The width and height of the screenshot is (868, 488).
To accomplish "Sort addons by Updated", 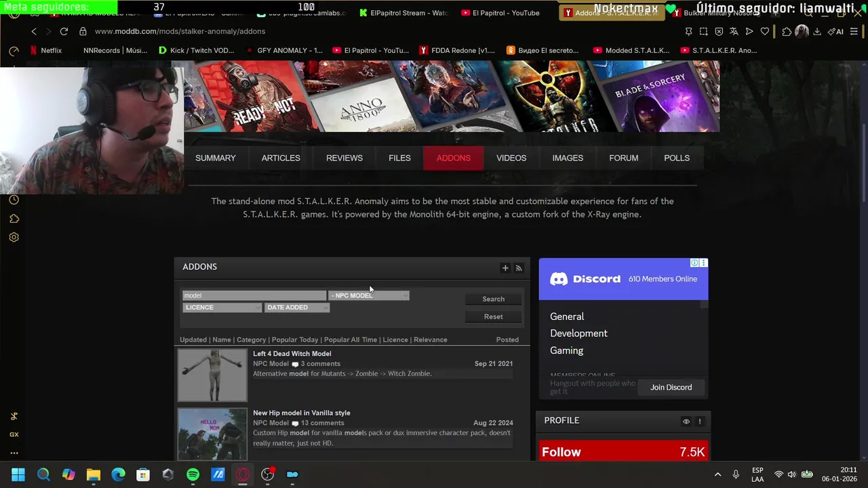I will (193, 340).
